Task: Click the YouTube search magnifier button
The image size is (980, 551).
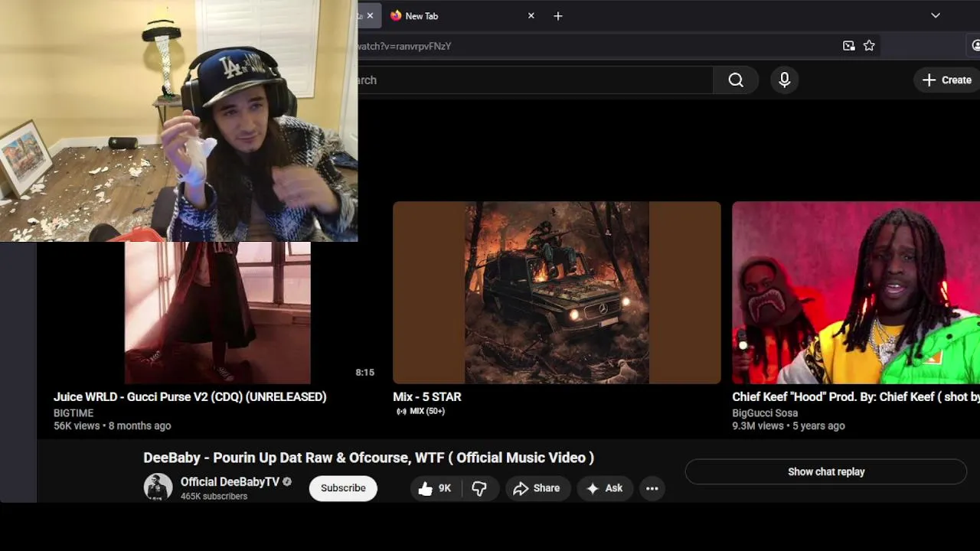Action: [736, 80]
